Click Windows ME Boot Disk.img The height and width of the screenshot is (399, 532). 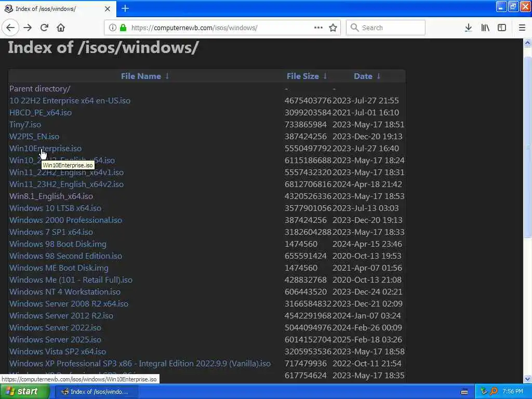pos(59,268)
